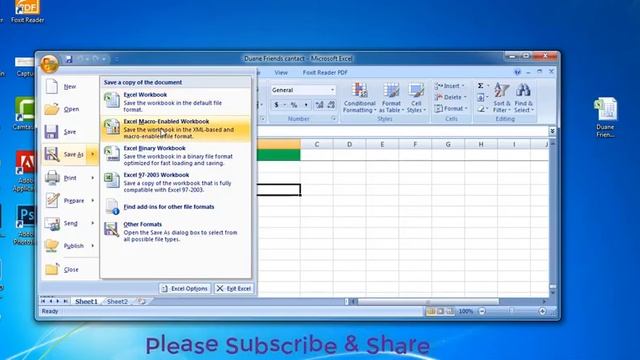The width and height of the screenshot is (640, 360).
Task: Click the horizontal scrollbar thumb
Action: [428, 302]
